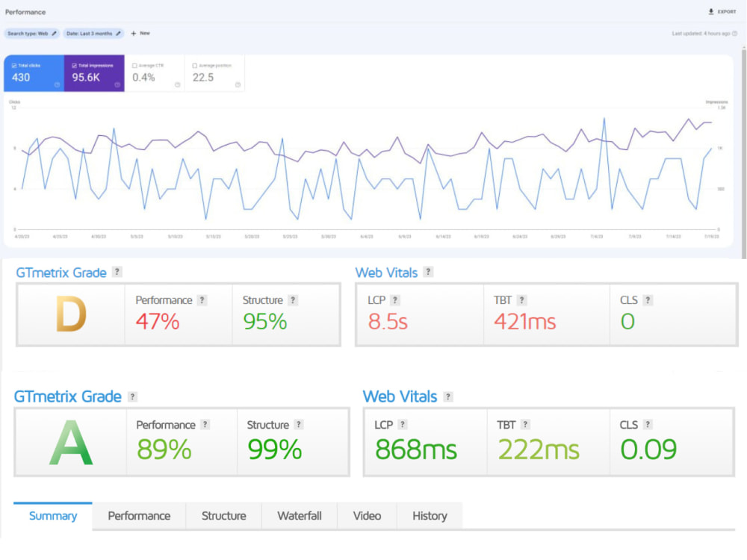This screenshot has width=747, height=560.
Task: Open the Date: Last 3 months filter chip
Action: pos(94,34)
